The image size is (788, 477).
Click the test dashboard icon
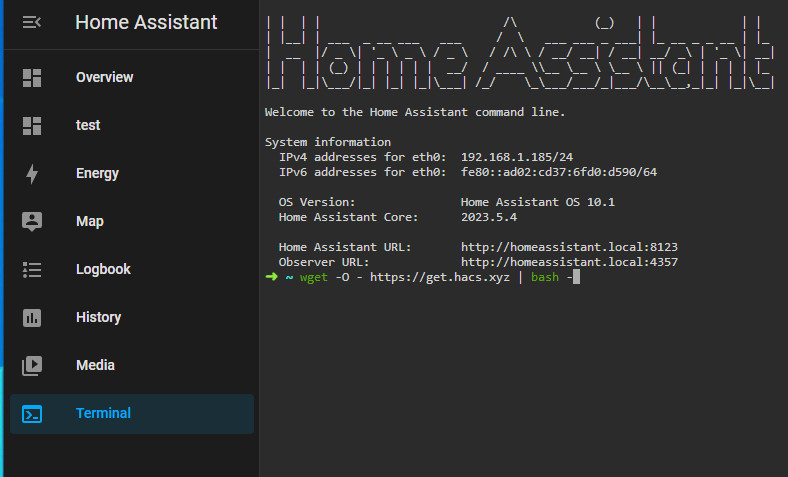tap(32, 126)
